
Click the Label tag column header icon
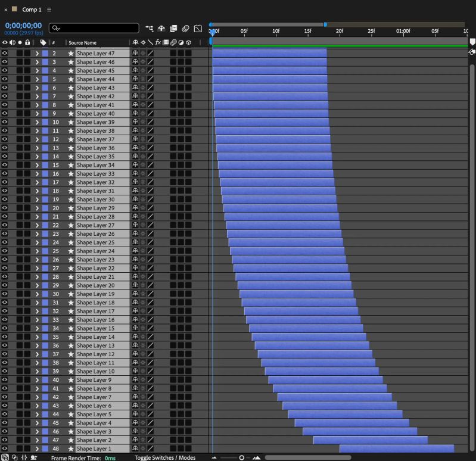[43, 42]
